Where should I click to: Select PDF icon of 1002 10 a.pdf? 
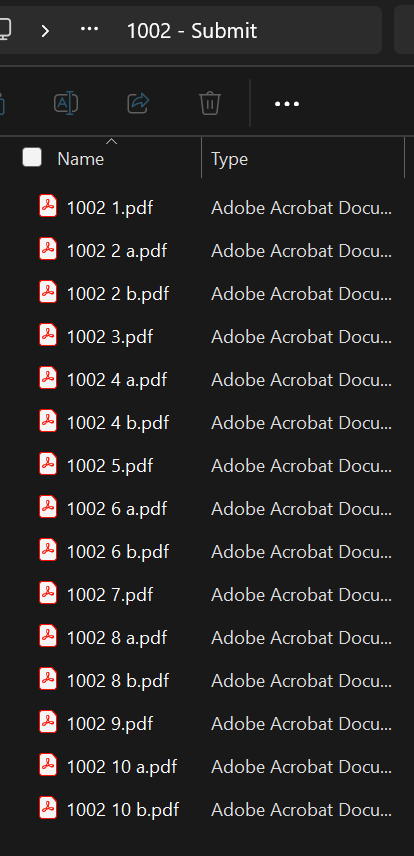[48, 765]
